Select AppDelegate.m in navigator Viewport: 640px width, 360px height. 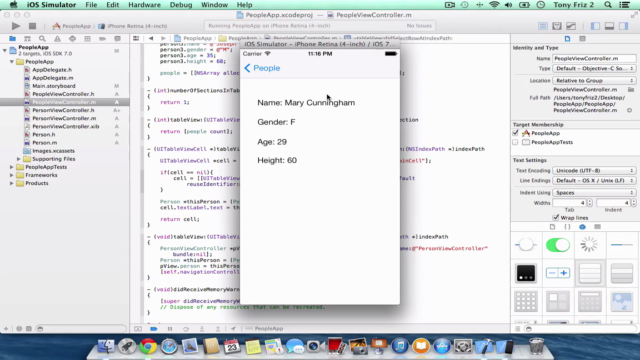[x=53, y=78]
